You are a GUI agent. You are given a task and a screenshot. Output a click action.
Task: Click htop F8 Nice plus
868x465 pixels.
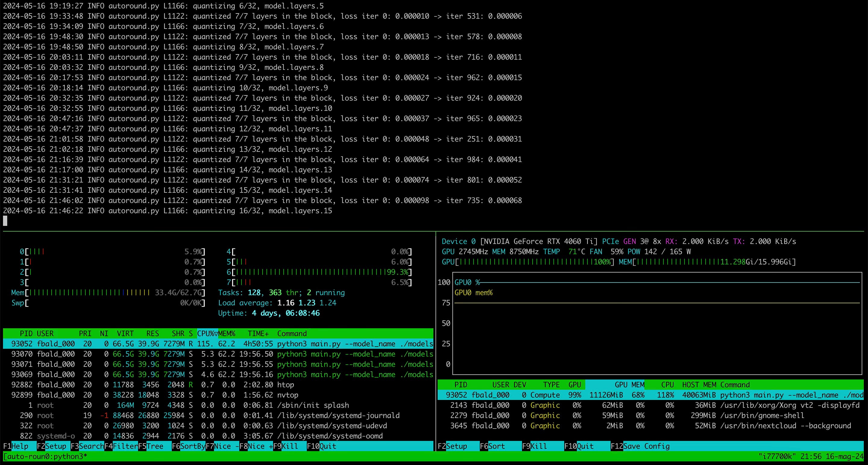pos(256,446)
